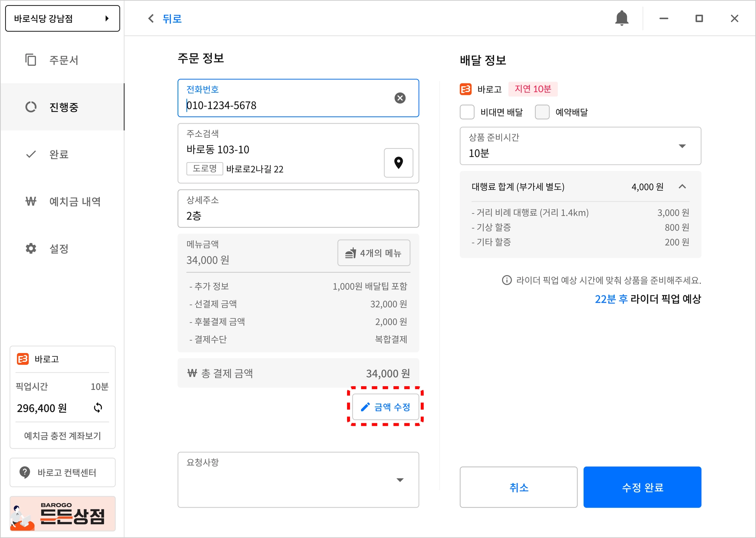Click the notification bell icon
756x538 pixels.
tap(622, 18)
